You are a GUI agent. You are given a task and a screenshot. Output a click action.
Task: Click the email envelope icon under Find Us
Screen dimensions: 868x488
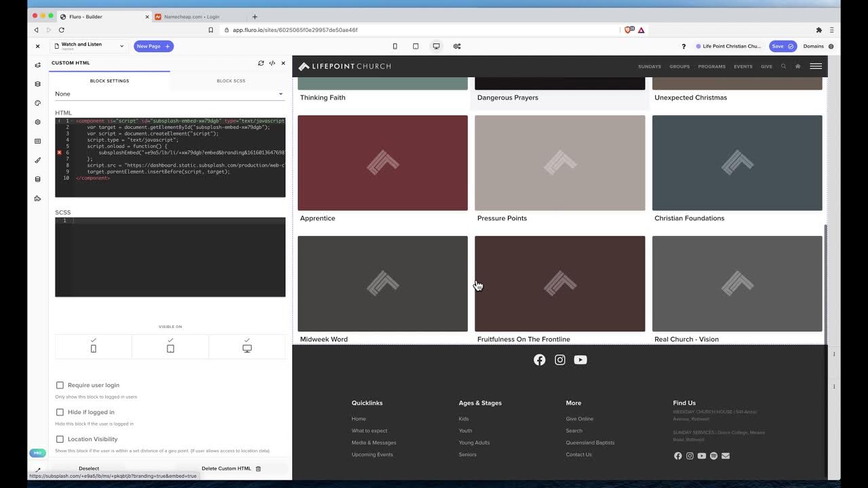pyautogui.click(x=726, y=456)
